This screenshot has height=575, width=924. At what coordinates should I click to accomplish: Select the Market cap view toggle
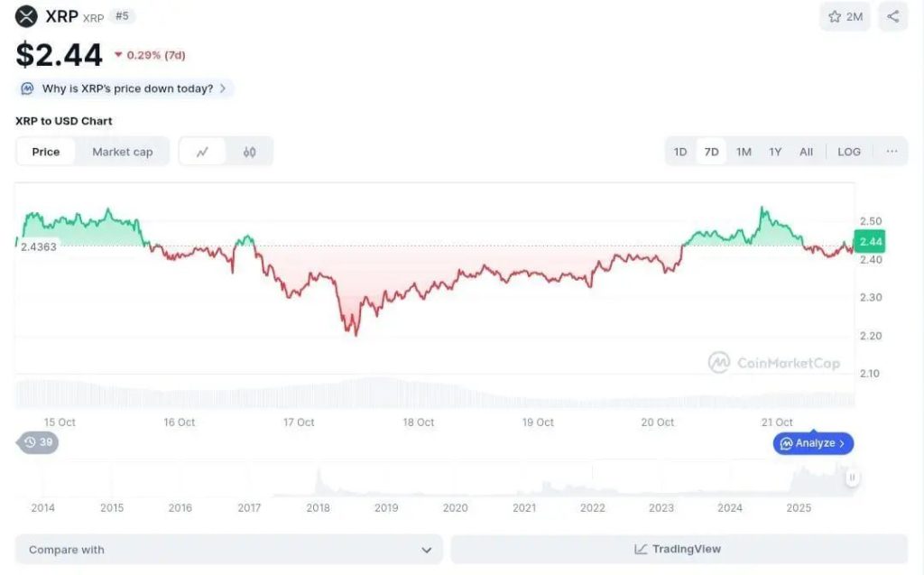point(123,152)
